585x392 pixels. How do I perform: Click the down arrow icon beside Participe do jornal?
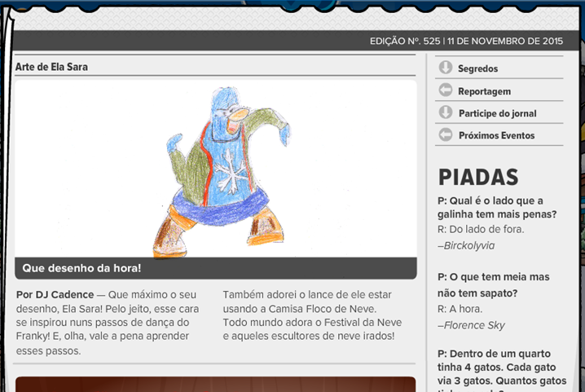point(446,112)
